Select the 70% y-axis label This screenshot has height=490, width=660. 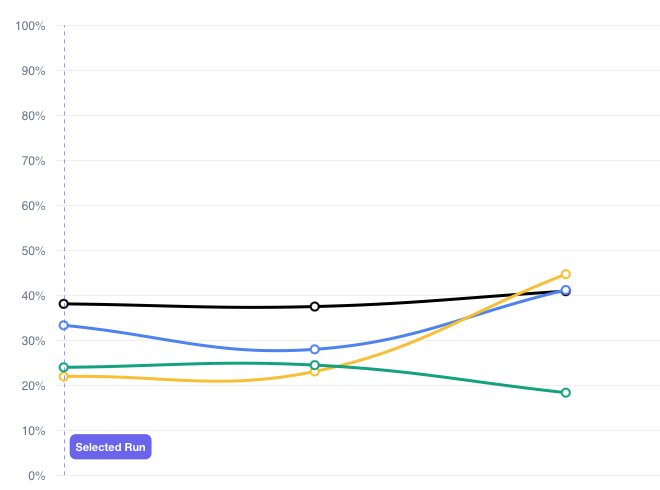(x=33, y=161)
